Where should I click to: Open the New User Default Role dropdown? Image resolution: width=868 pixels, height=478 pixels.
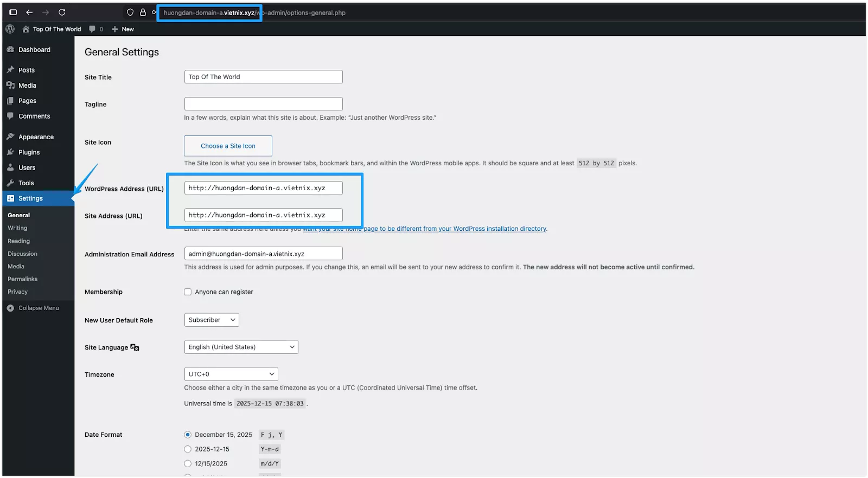(x=212, y=320)
